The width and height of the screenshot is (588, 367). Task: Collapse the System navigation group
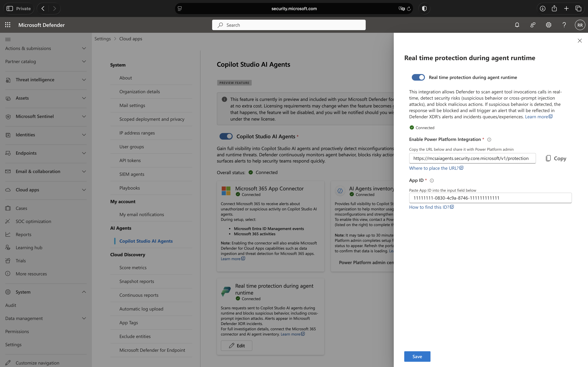pyautogui.click(x=84, y=292)
